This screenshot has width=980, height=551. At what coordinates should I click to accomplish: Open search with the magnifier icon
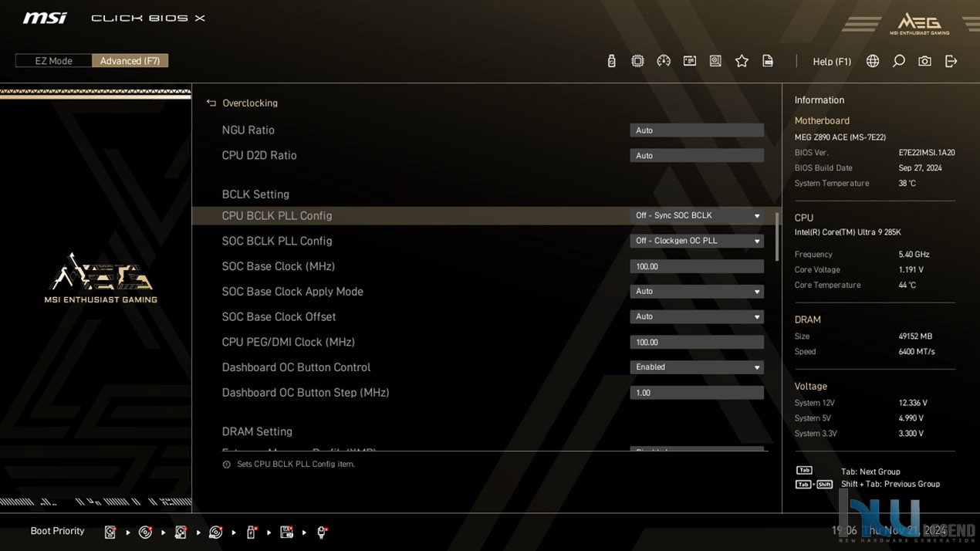[899, 61]
